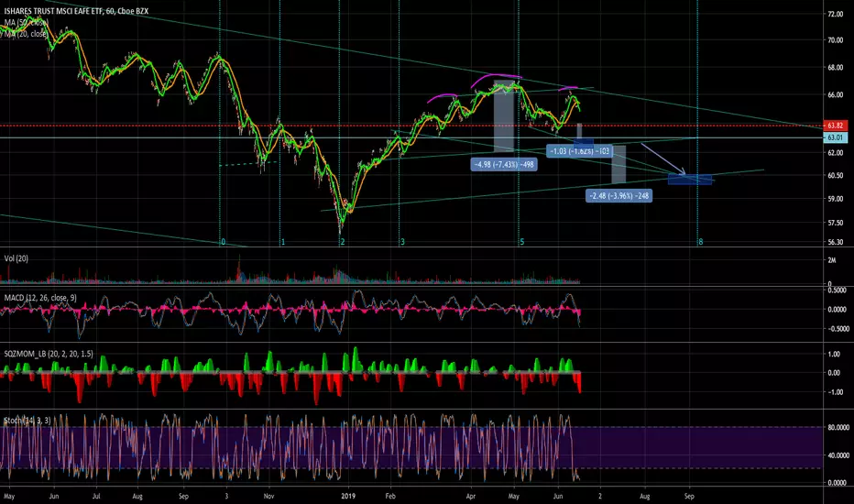Click time cycle marker 5
This screenshot has width=854, height=504.
coord(521,241)
